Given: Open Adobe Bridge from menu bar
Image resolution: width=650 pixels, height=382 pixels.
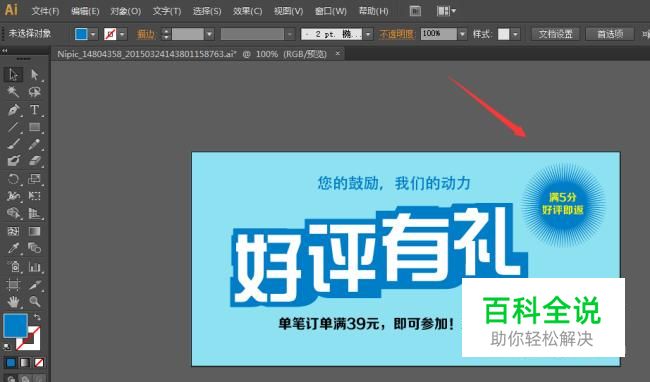Looking at the screenshot, I should [415, 11].
